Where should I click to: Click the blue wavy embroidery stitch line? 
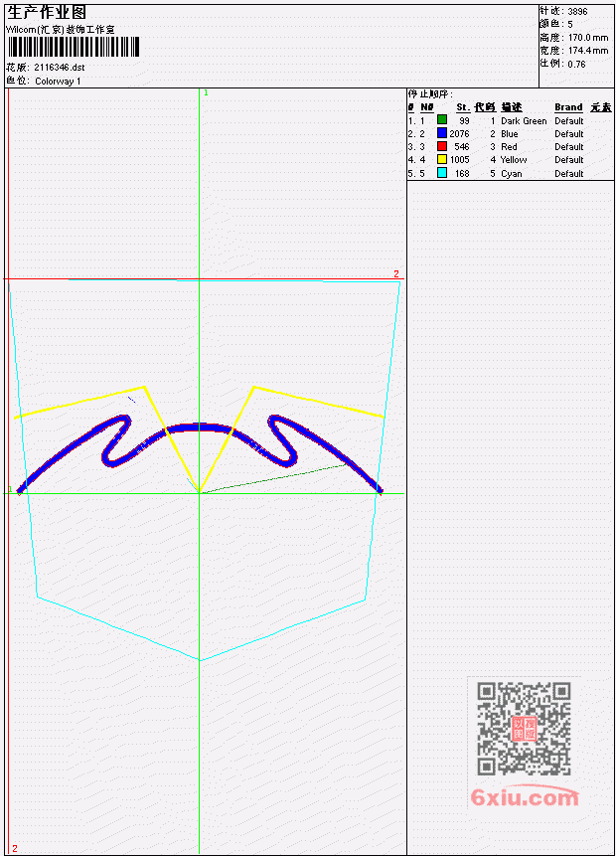(x=200, y=427)
